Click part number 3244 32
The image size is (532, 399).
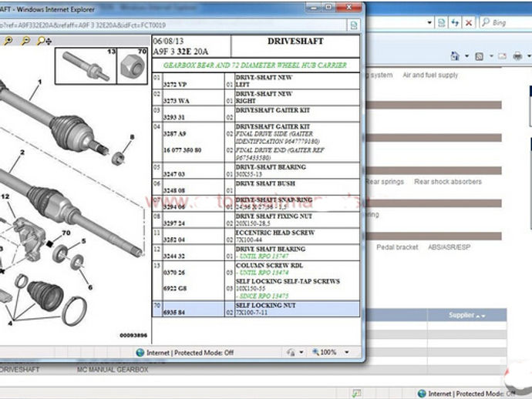point(173,256)
